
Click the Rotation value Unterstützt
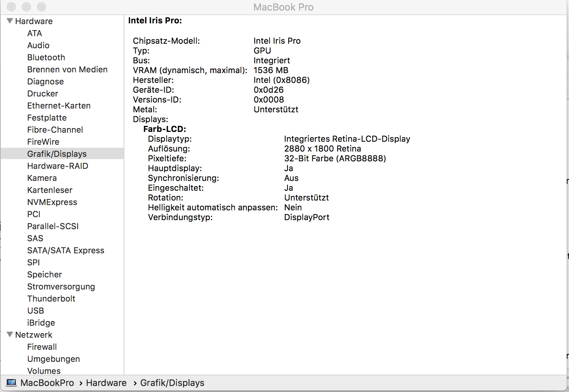click(x=306, y=198)
